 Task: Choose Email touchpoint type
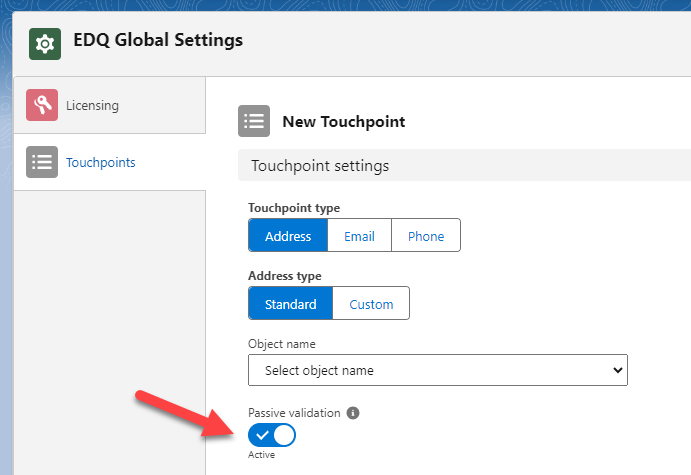point(359,236)
